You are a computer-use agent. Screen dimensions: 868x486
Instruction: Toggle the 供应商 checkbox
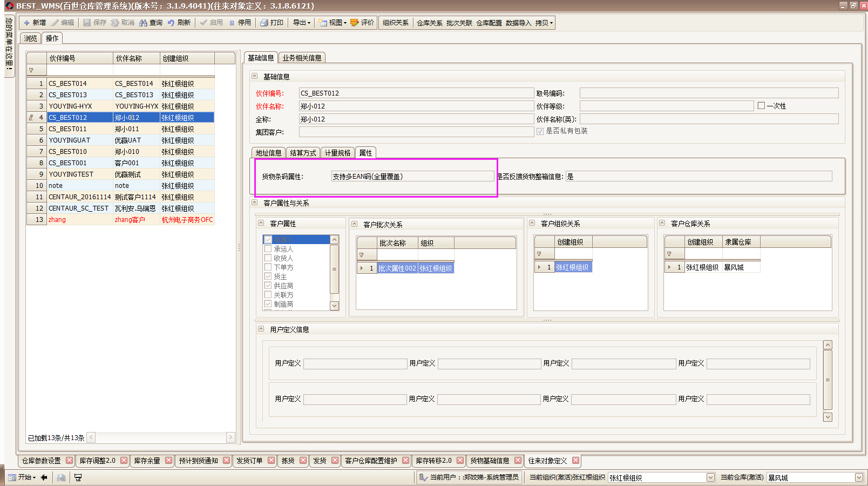(268, 285)
